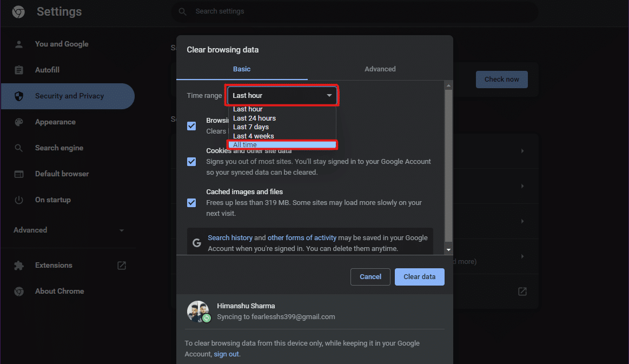The height and width of the screenshot is (364, 629).
Task: Click the Appearance palette icon
Action: 19,122
